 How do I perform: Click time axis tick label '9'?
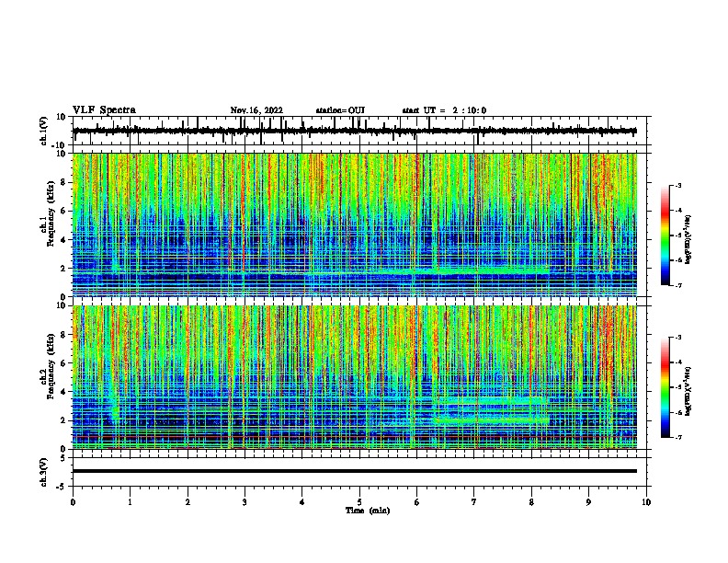(x=588, y=502)
